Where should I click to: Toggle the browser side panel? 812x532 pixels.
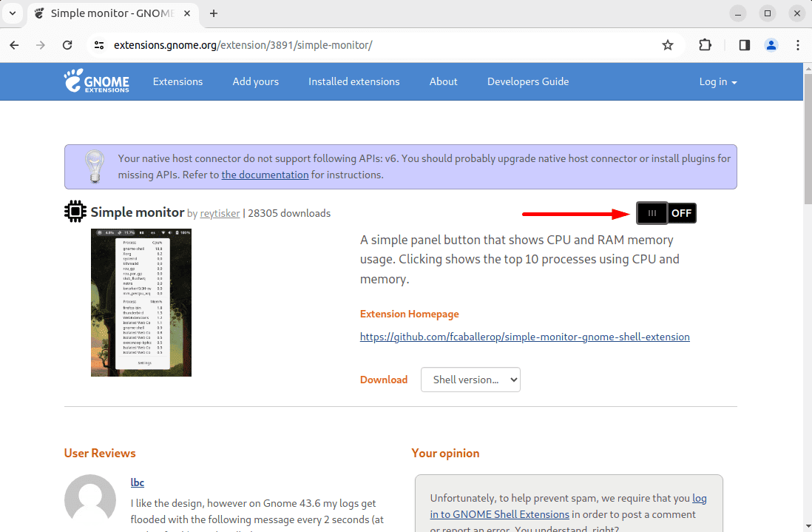(744, 45)
